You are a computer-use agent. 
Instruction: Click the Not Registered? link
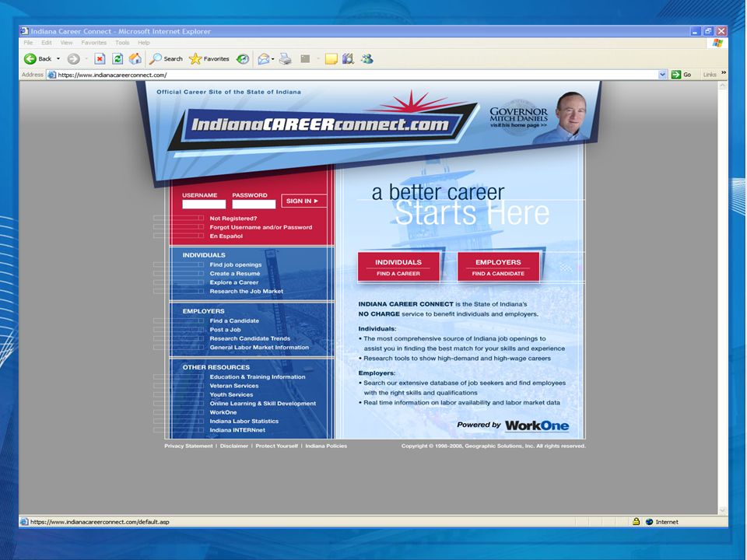[x=233, y=218]
